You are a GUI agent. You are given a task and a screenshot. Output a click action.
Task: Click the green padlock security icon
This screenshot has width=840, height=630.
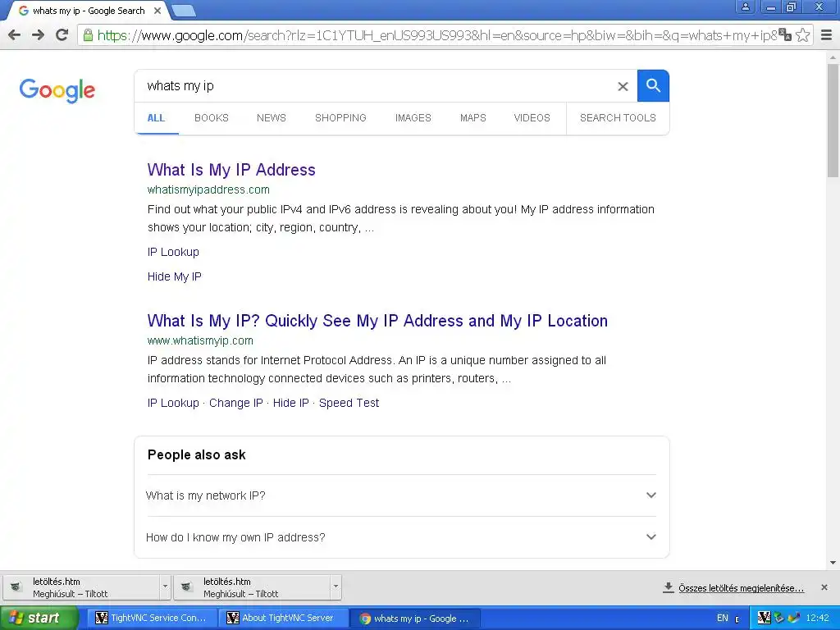click(x=88, y=35)
